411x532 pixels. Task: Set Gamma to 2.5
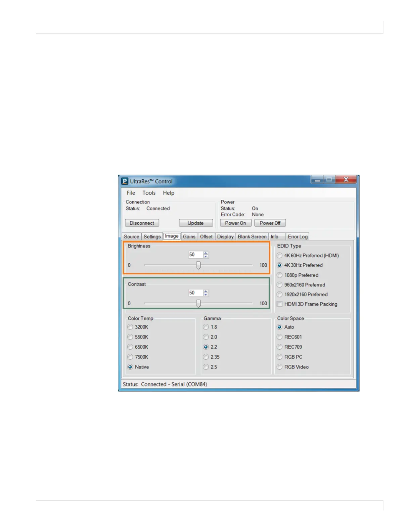point(211,367)
